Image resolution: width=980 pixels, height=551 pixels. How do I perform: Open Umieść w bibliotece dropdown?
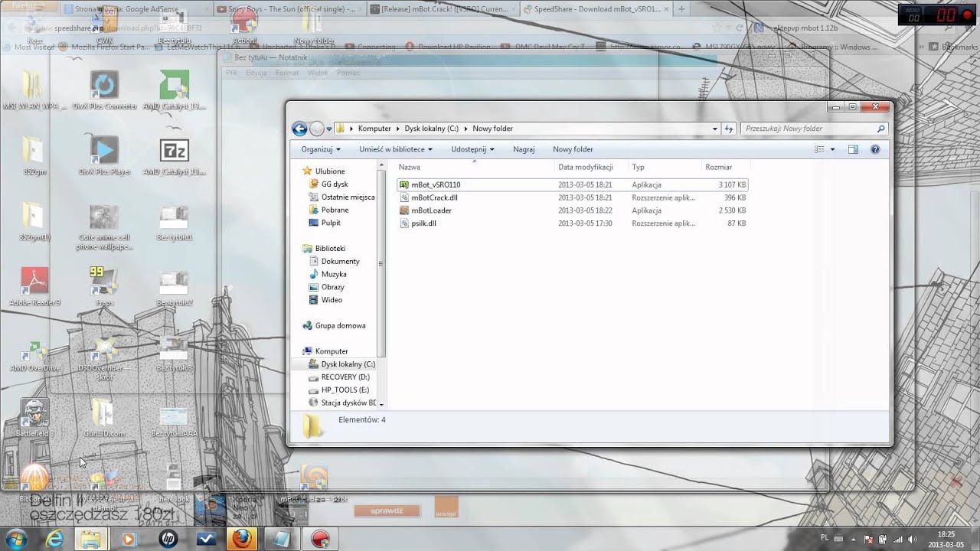[396, 149]
